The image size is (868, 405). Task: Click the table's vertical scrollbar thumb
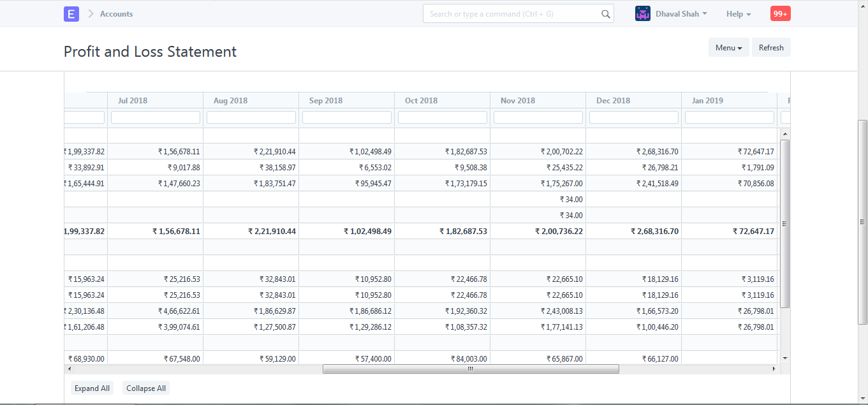click(785, 223)
